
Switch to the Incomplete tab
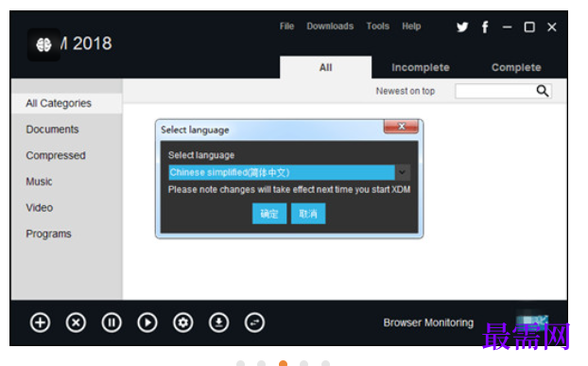click(x=421, y=67)
